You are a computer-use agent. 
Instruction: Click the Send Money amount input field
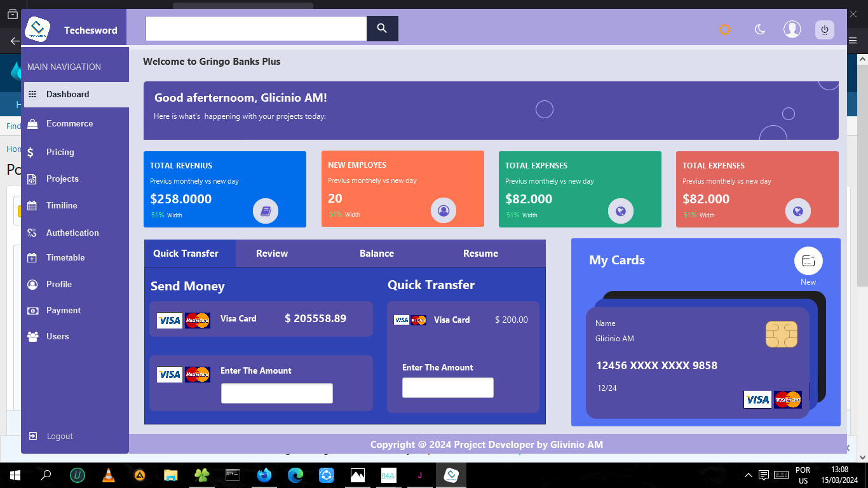tap(277, 393)
